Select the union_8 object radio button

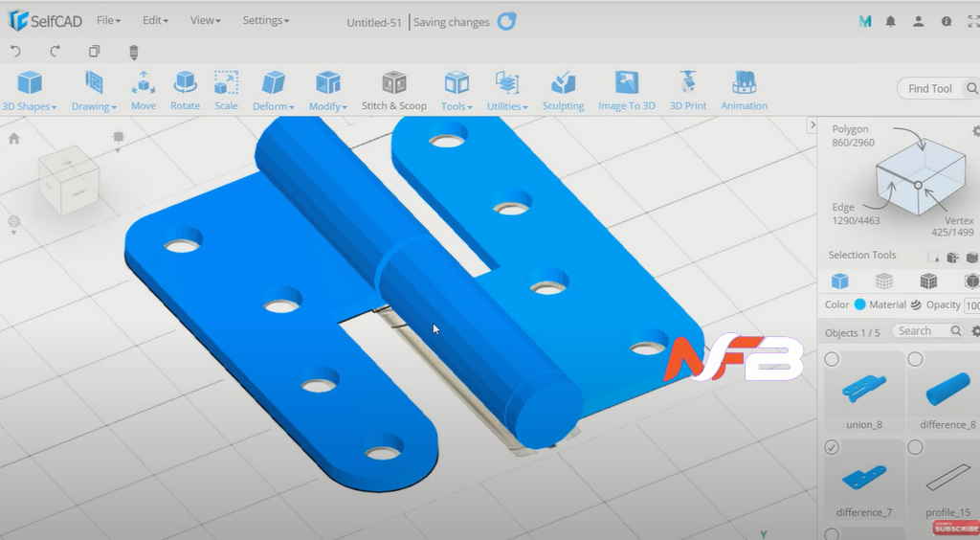coord(832,359)
